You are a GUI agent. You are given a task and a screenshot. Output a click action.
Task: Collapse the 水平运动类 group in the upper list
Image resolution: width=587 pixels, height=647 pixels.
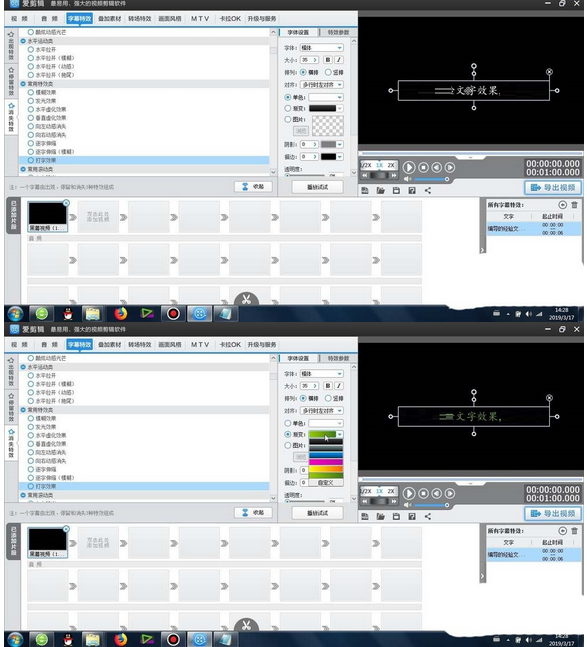pyautogui.click(x=23, y=41)
